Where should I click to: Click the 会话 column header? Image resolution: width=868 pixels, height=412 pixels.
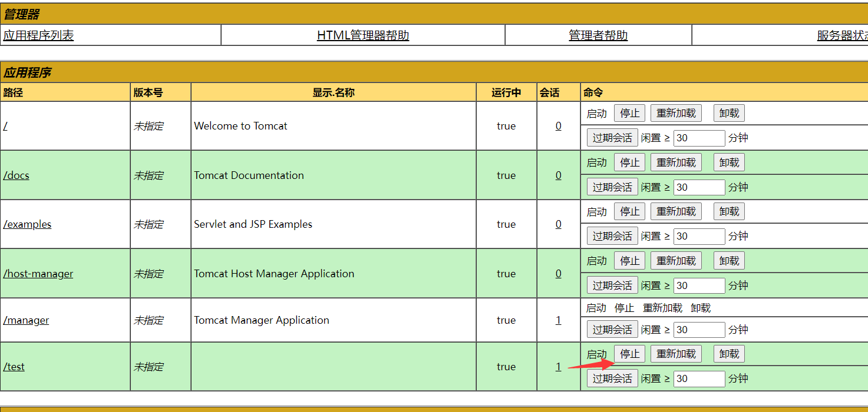pos(549,92)
